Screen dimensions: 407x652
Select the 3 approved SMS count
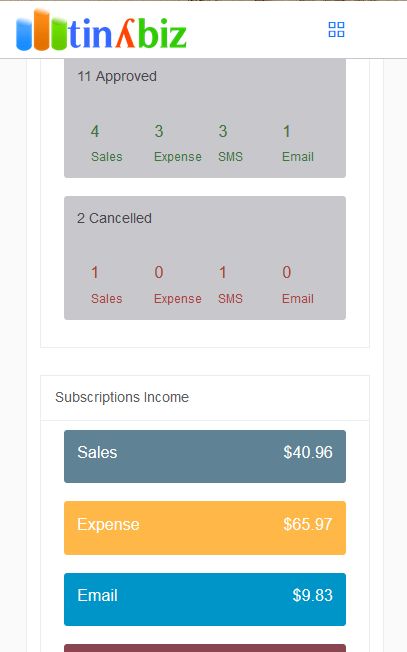coord(223,131)
